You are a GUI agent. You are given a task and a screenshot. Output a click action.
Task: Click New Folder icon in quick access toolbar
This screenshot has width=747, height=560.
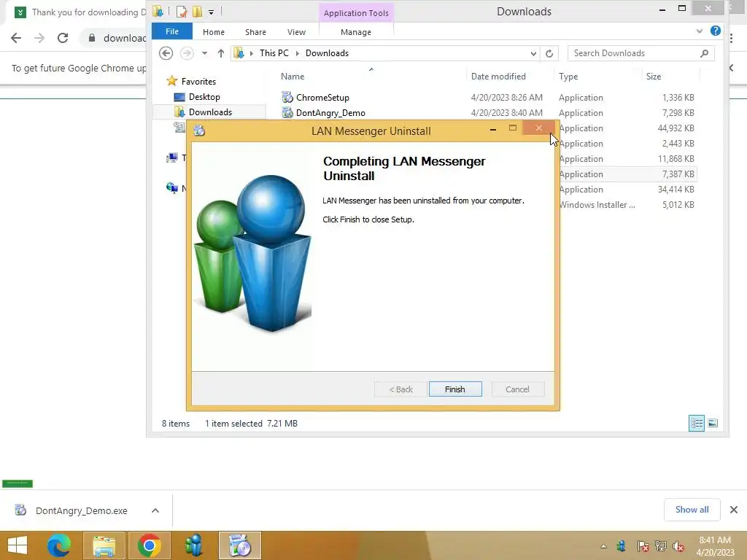click(x=197, y=12)
